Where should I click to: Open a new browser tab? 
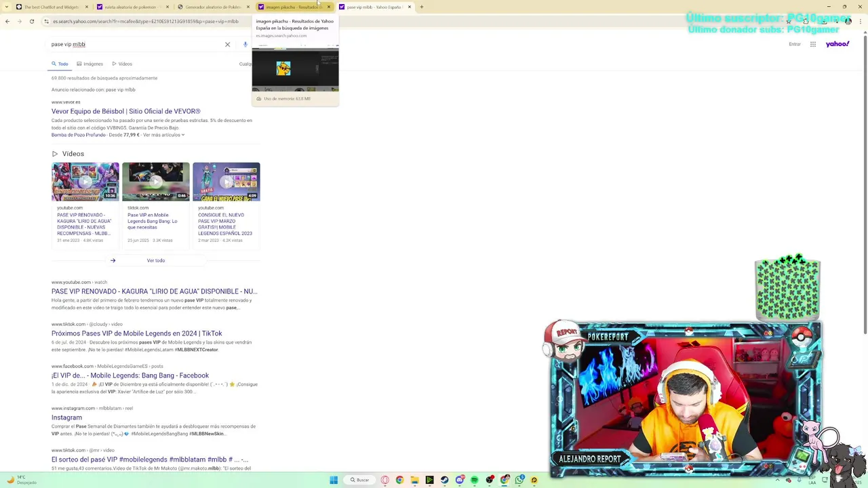(421, 7)
